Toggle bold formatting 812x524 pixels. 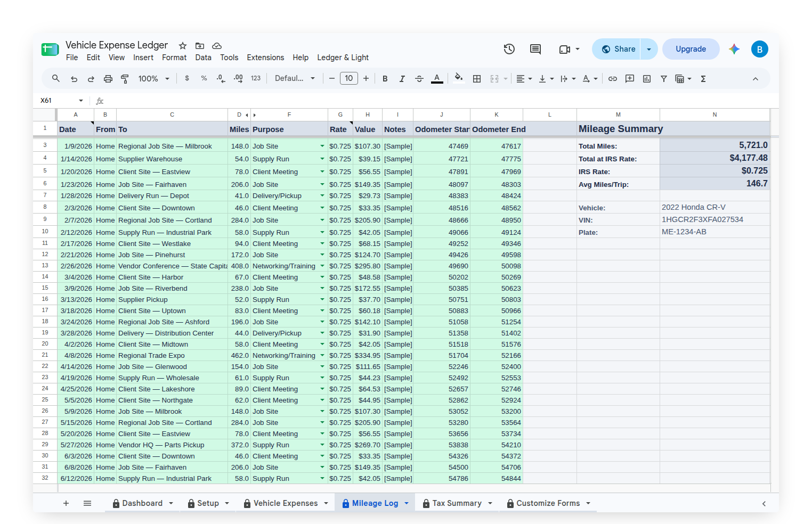385,79
